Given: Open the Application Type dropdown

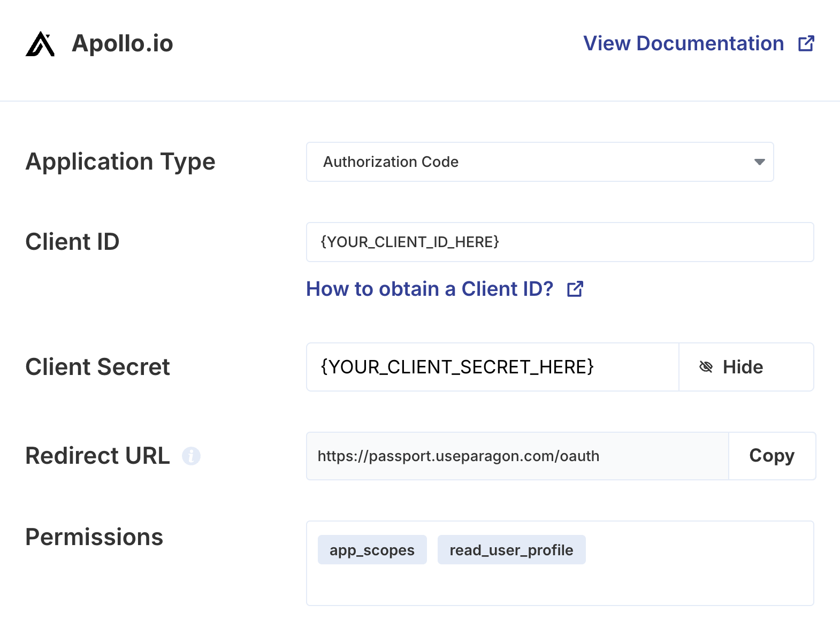Looking at the screenshot, I should tap(540, 162).
